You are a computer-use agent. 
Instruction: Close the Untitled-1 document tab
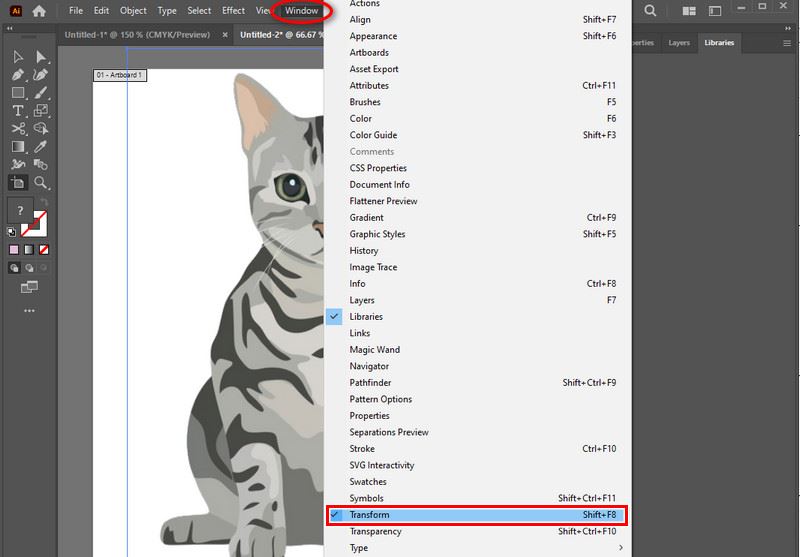(x=225, y=35)
